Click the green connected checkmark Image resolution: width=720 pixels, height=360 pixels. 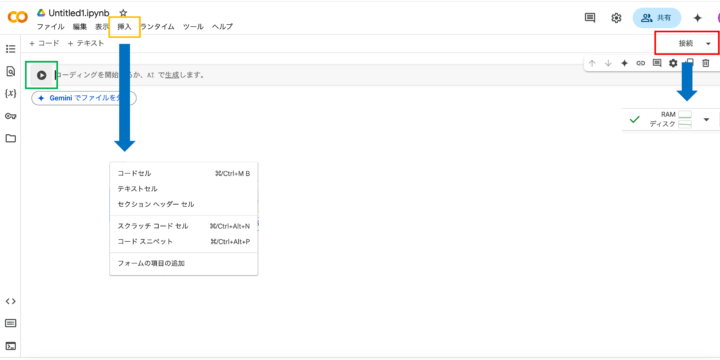point(635,120)
